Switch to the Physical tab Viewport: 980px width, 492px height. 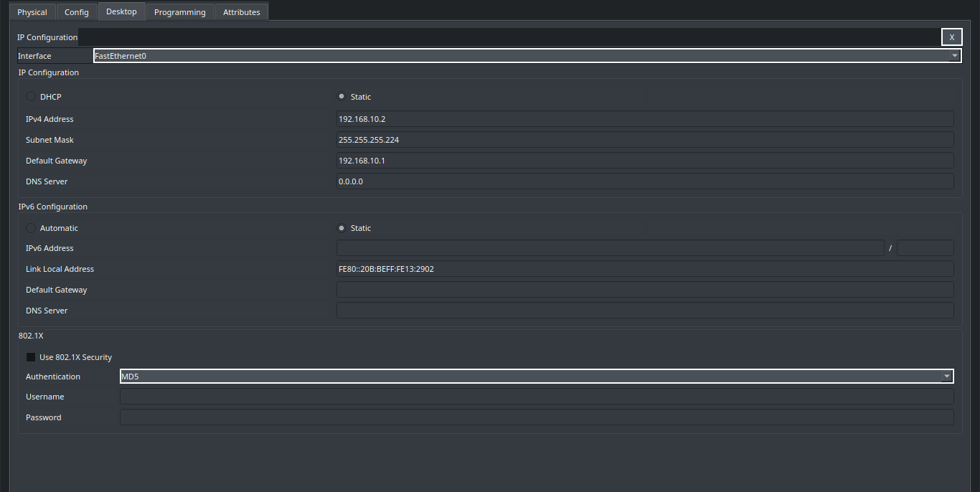[x=32, y=12]
